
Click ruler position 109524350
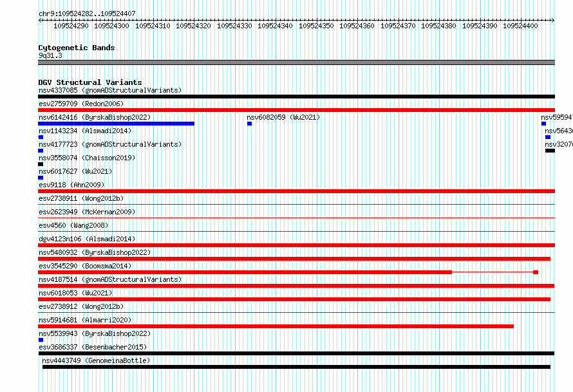tap(316, 26)
